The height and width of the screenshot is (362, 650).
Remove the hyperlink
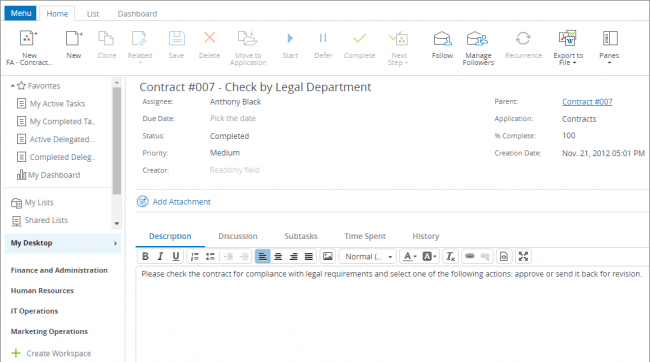(485, 257)
